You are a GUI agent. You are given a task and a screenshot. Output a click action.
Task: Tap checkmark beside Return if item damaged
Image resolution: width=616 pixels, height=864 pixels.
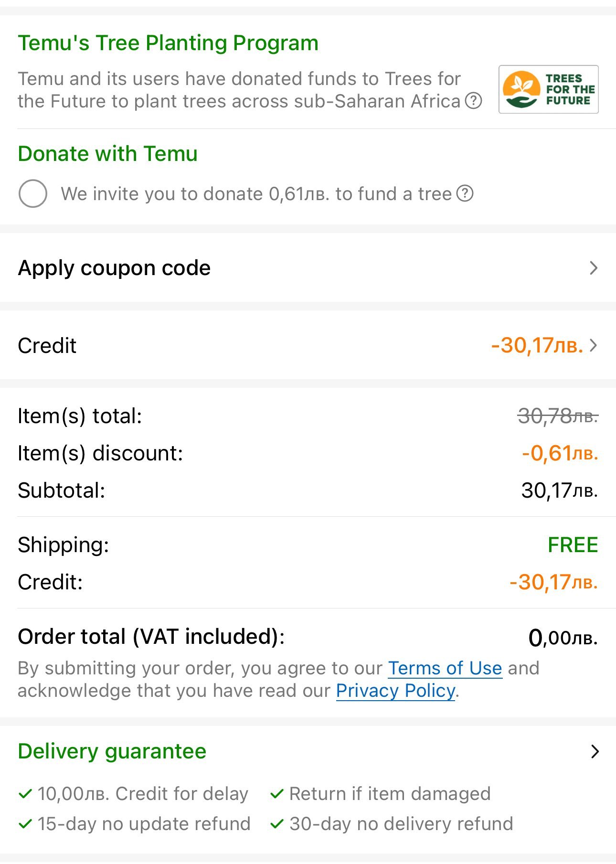tap(277, 794)
